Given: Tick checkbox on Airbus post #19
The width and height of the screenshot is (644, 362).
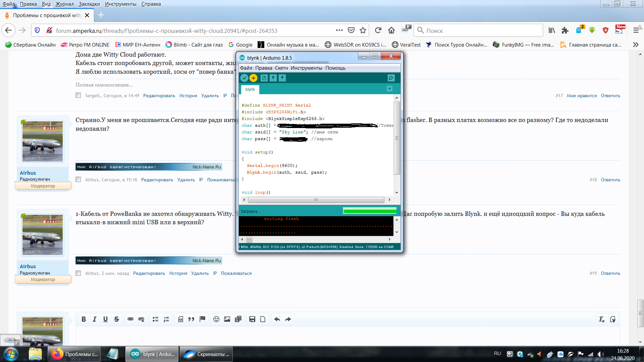Looking at the screenshot, I should (78, 273).
